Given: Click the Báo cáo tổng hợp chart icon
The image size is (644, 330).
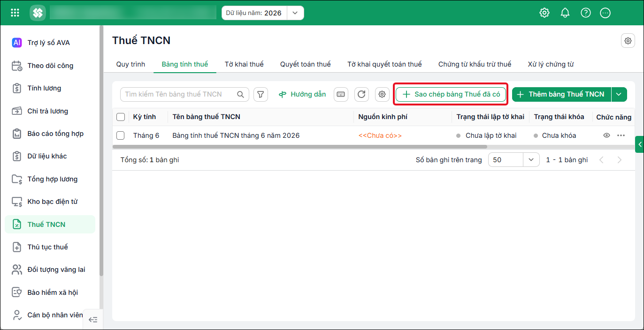Looking at the screenshot, I should (x=17, y=134).
